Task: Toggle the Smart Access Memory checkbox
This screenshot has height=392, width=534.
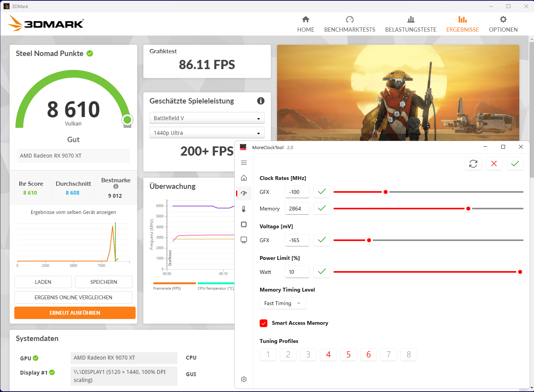Action: 264,323
